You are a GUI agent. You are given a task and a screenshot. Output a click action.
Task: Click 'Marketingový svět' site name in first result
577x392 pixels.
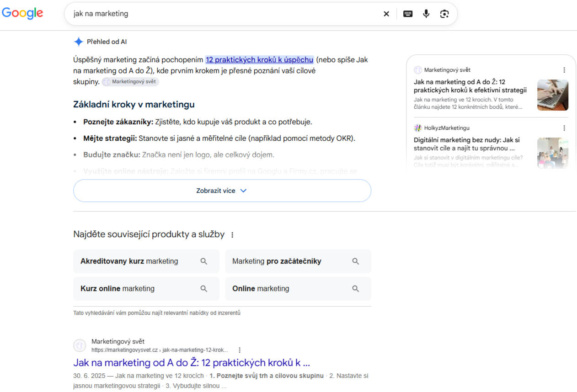coord(118,341)
